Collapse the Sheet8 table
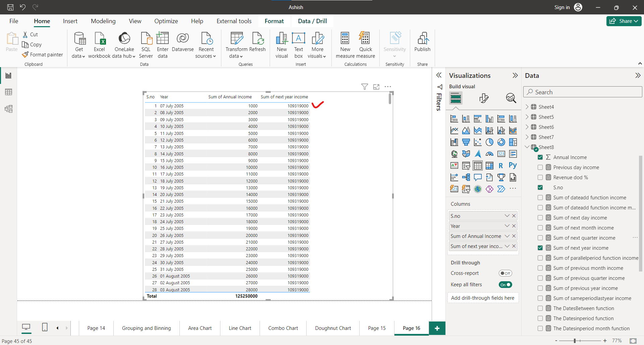 tap(528, 147)
